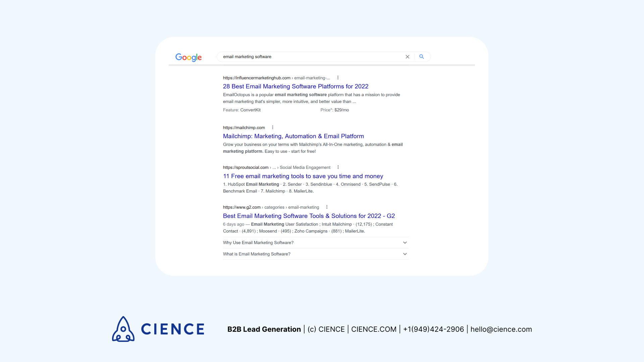644x362 pixels.
Task: Open three-dot menu for sproutsocial result
Action: (x=338, y=167)
